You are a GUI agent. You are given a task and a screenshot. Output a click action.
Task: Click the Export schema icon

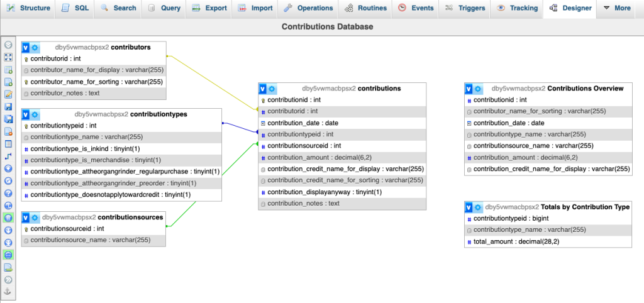tap(8, 267)
